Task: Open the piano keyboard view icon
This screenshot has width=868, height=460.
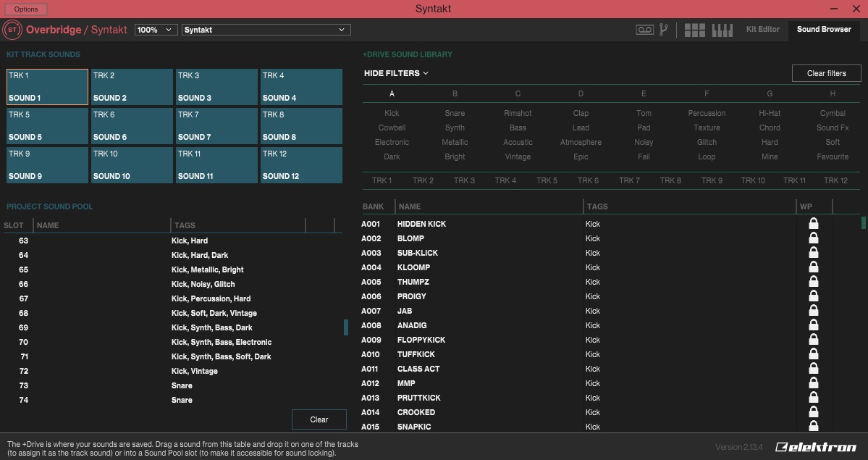Action: (722, 30)
